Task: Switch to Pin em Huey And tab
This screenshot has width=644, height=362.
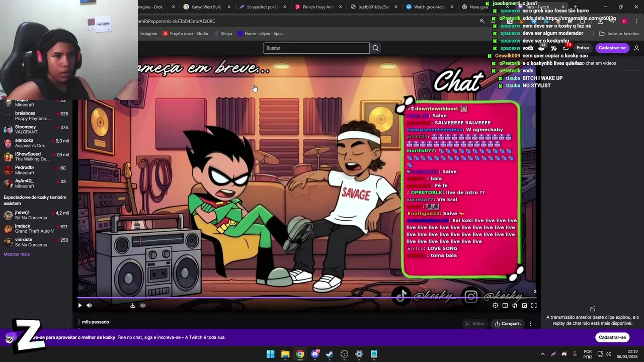Action: [x=317, y=7]
